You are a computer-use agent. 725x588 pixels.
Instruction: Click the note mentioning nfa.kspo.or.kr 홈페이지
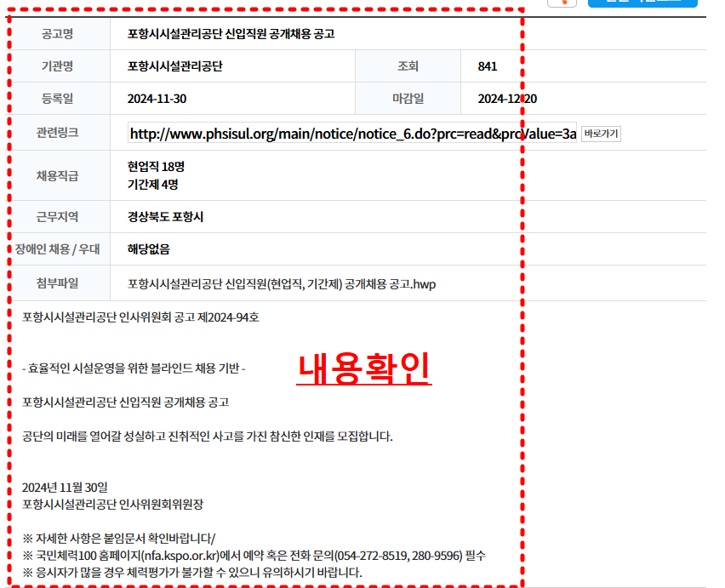click(x=254, y=556)
